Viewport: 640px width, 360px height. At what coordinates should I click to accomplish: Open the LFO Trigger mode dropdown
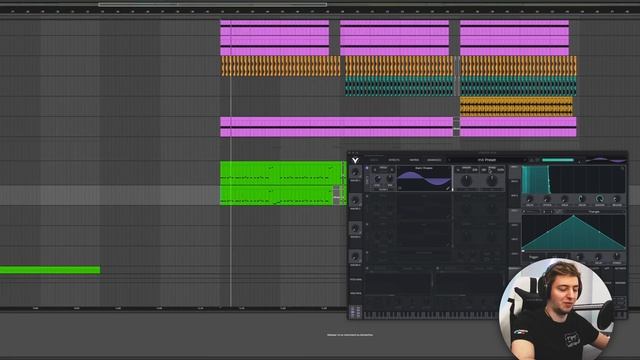(x=533, y=257)
